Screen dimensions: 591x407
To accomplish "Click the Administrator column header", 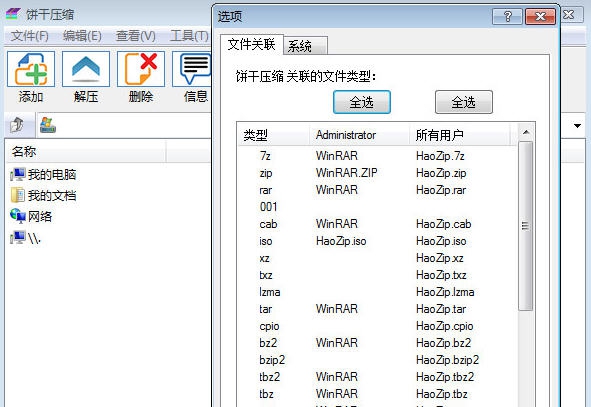I will 360,135.
